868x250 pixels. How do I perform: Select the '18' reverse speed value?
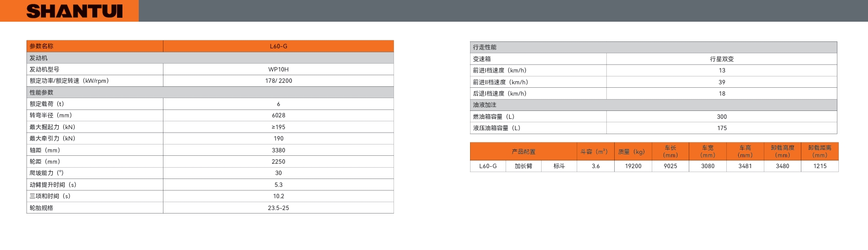click(722, 94)
